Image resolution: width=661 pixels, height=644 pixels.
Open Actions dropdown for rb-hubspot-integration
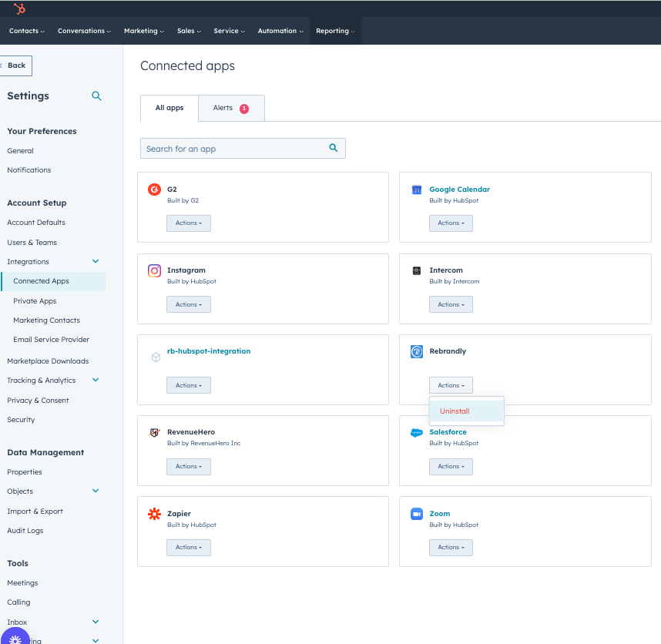(189, 385)
